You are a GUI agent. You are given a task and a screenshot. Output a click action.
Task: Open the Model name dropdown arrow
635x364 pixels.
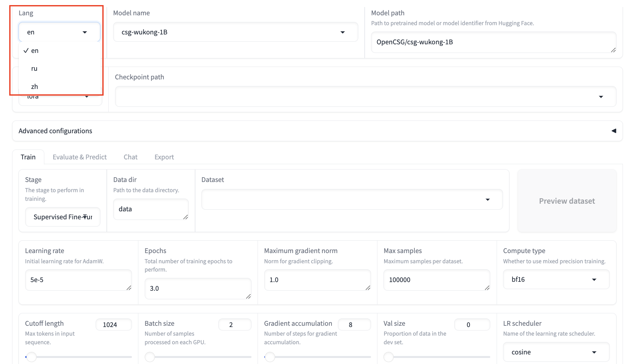tap(343, 32)
